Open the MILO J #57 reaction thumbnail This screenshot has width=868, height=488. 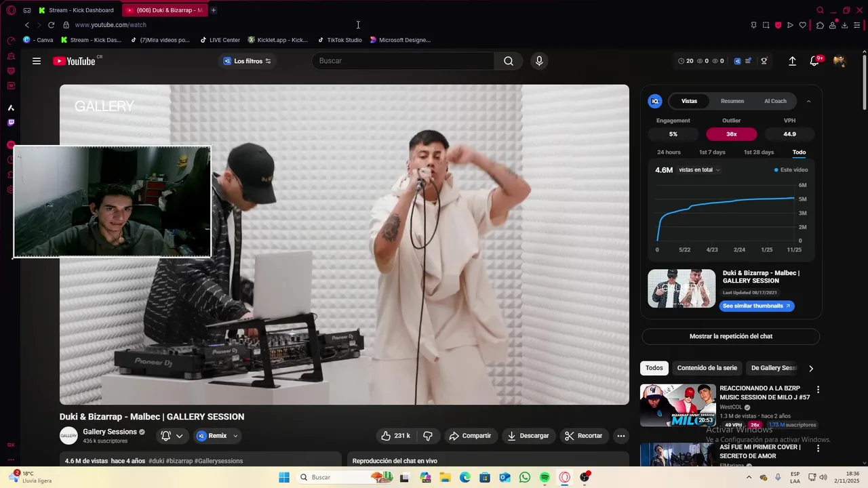(x=677, y=405)
